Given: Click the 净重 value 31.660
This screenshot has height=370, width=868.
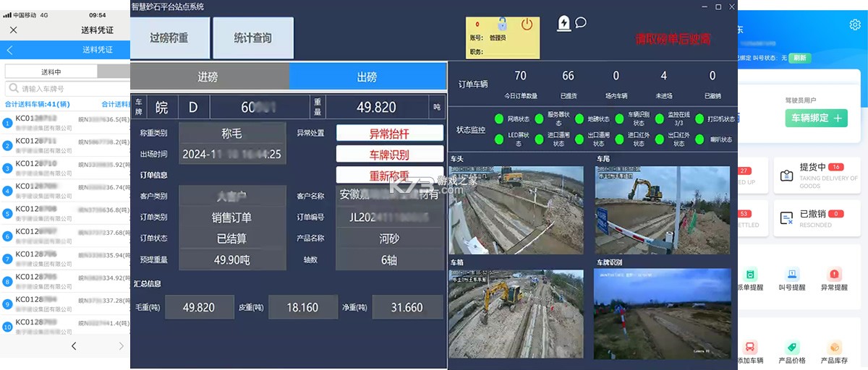Looking at the screenshot, I should click(x=407, y=307).
